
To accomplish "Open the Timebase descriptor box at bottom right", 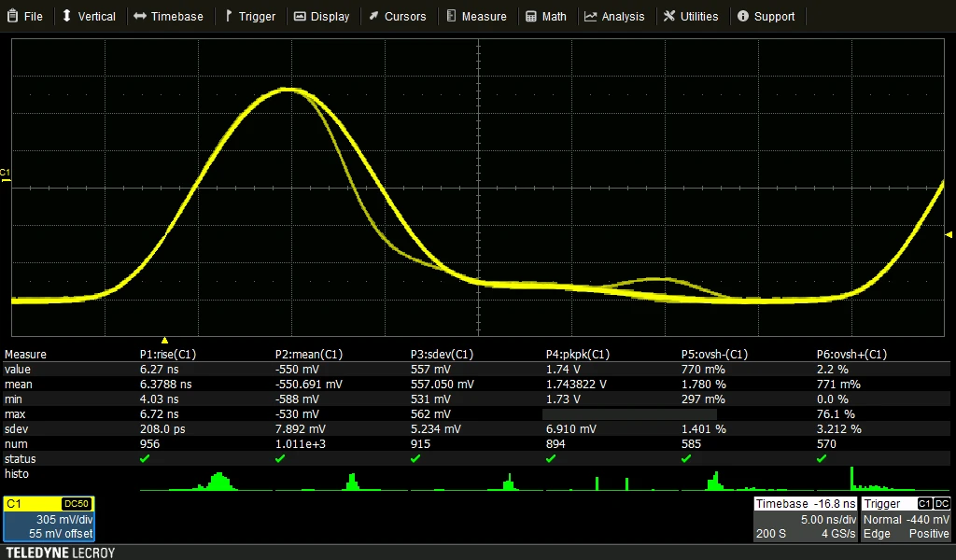I will point(804,519).
